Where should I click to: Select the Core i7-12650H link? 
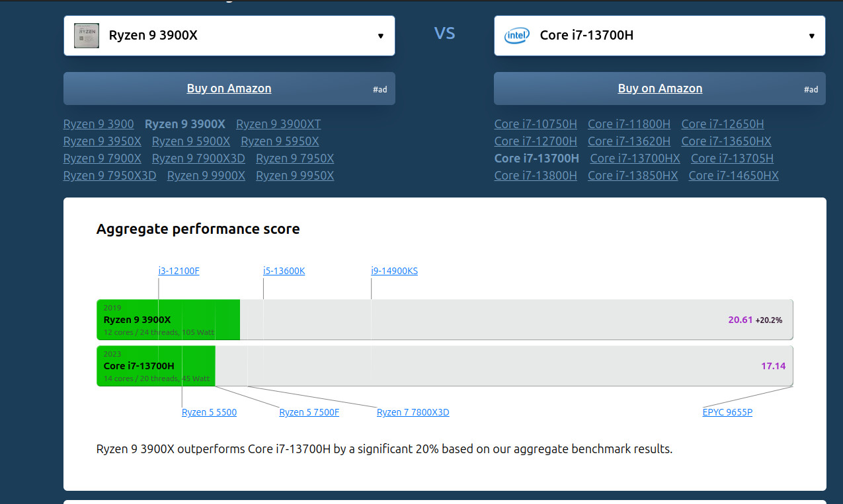[723, 124]
